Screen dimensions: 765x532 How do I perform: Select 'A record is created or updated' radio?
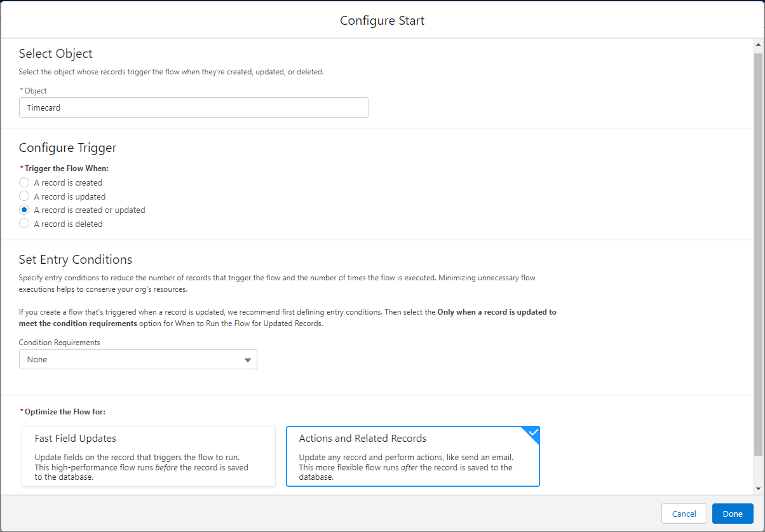(24, 210)
